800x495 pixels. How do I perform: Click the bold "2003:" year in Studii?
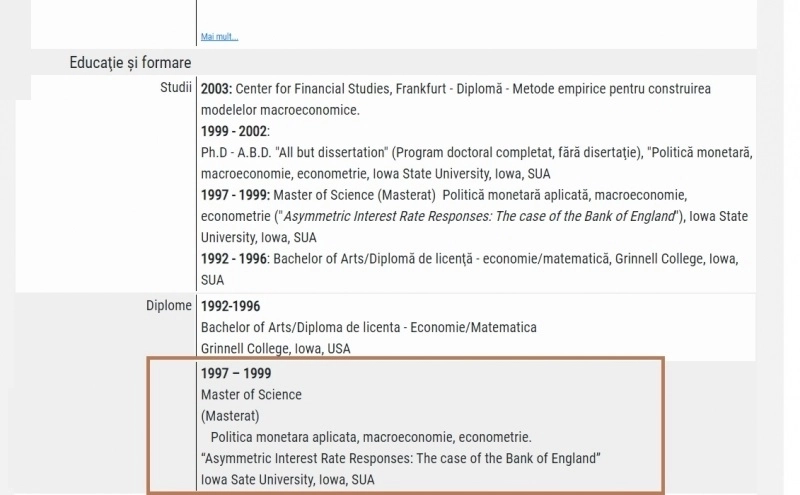(x=216, y=89)
